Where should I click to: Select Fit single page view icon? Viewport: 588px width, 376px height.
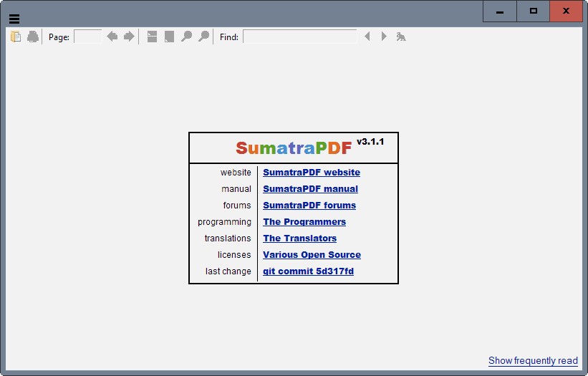pos(169,37)
